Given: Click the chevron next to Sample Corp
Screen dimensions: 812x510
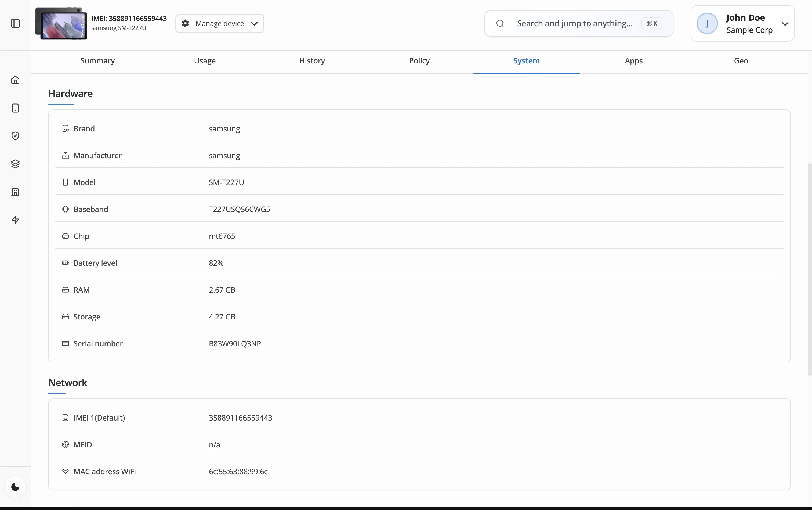Looking at the screenshot, I should 785,24.
